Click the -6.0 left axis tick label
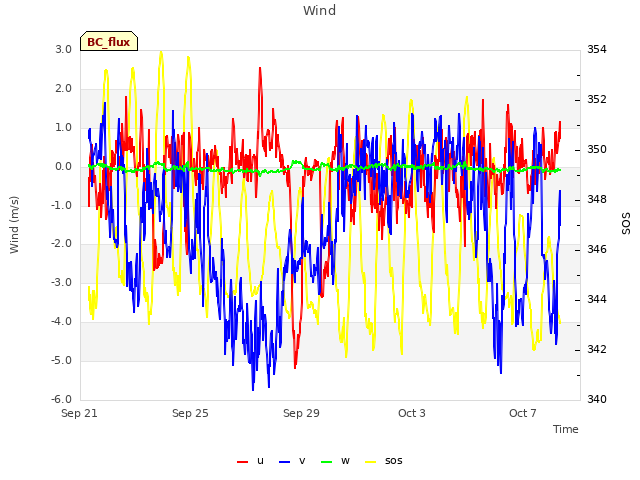Viewport: 640px width, 480px height. [62, 399]
